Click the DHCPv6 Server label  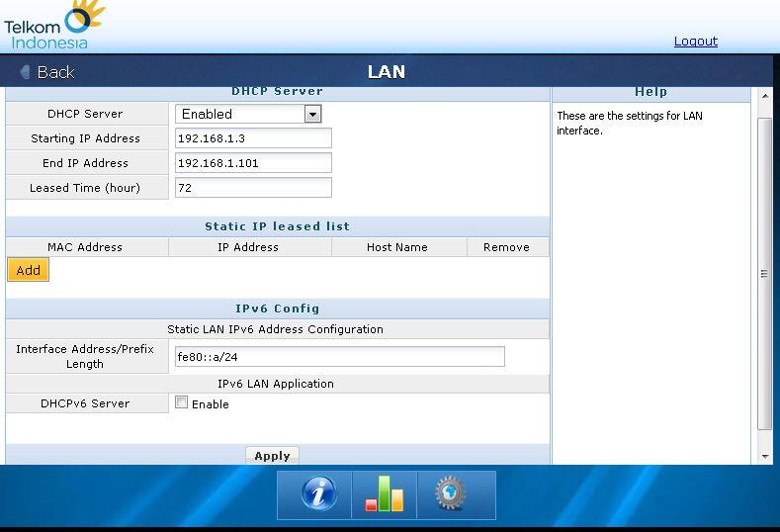point(85,403)
